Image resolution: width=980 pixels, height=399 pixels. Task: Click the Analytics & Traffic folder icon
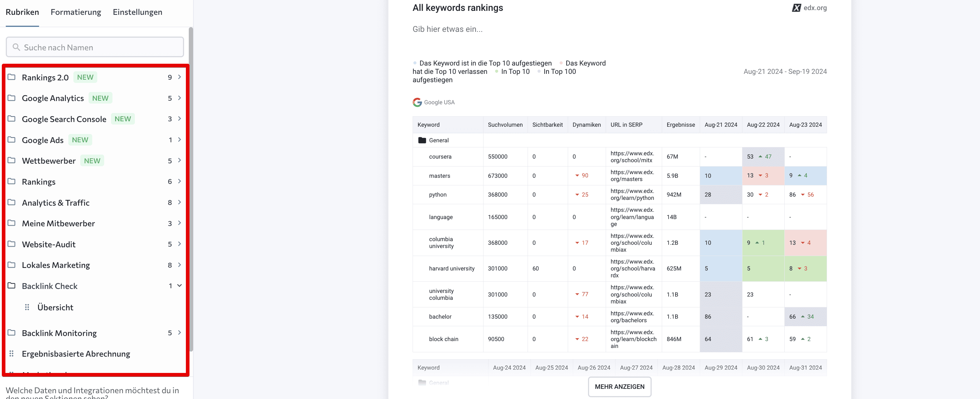click(12, 202)
